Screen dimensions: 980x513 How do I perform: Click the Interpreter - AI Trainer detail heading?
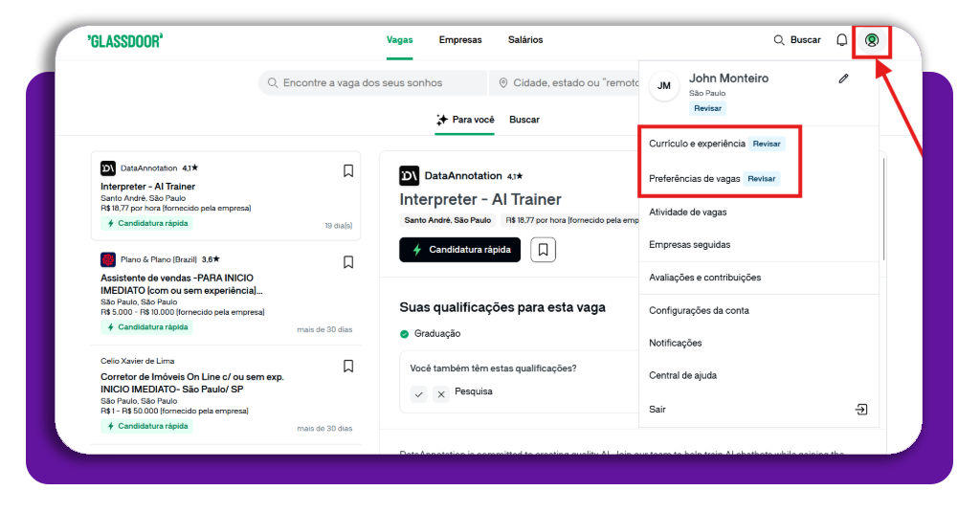click(480, 199)
